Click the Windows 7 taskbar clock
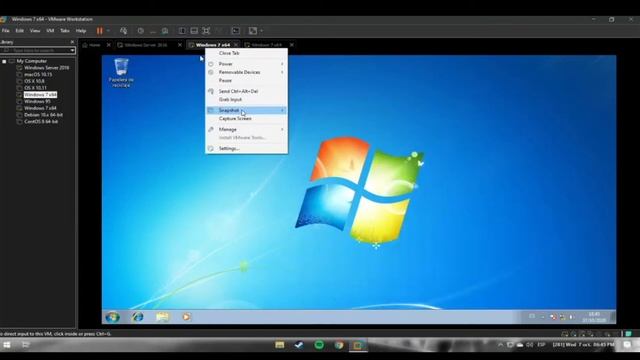Screen dimensions: 640x360 tap(594, 317)
